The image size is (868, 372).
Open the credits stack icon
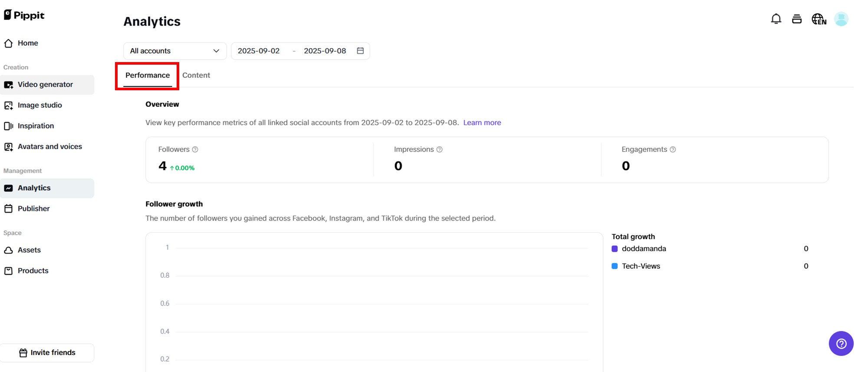pos(797,19)
